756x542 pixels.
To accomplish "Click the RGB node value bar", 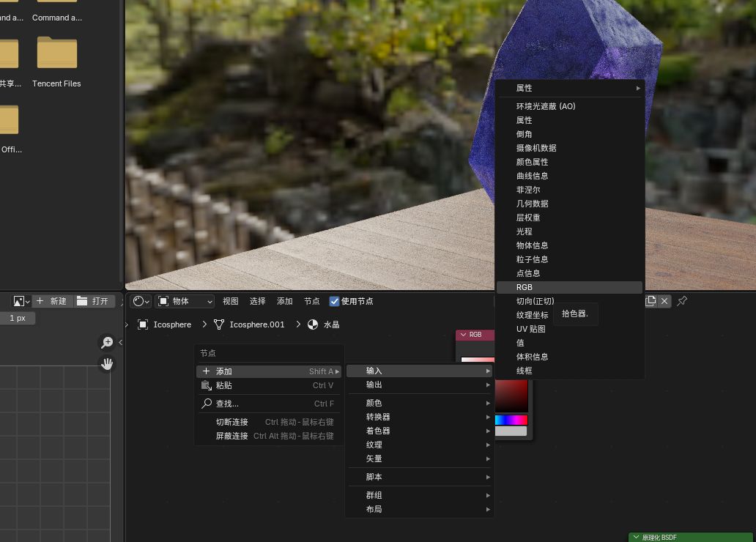I will (x=511, y=431).
